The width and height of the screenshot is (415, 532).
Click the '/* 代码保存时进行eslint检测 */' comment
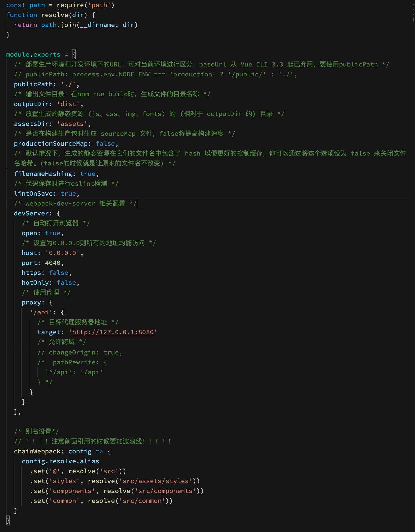point(66,184)
